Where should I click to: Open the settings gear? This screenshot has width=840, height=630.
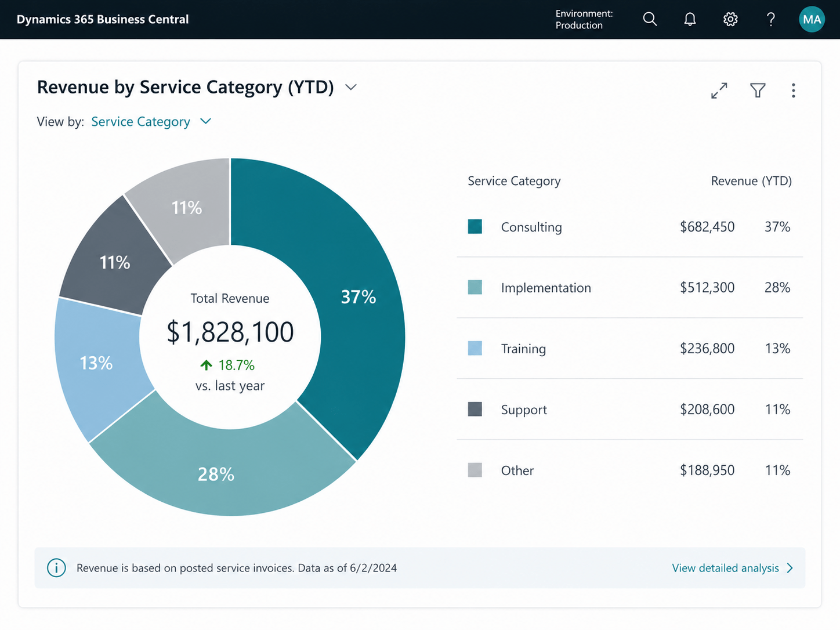(x=730, y=19)
